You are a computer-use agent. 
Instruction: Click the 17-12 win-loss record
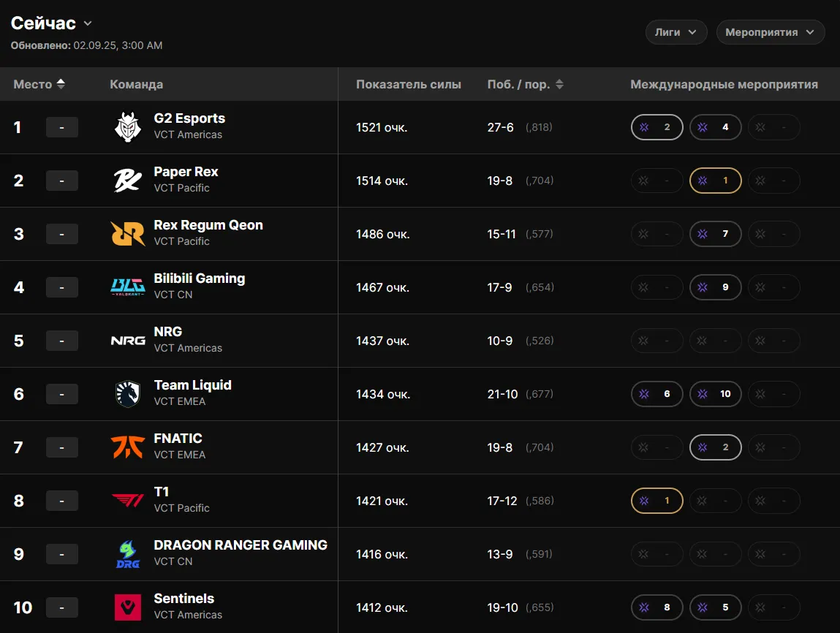502,501
